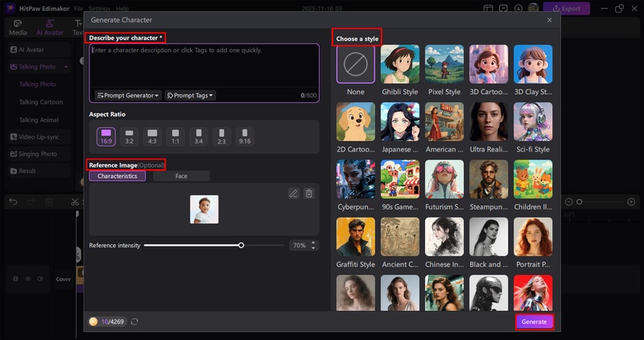
Task: Select 2:3 aspect ratio
Action: tap(221, 136)
